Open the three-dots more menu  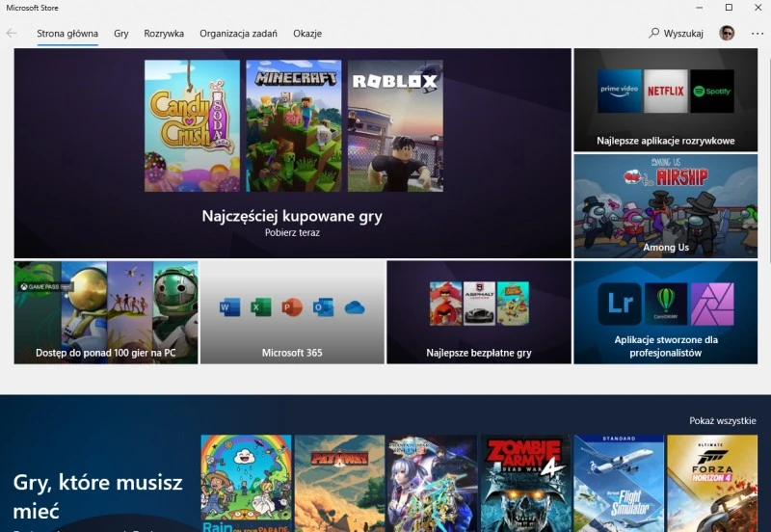(x=758, y=34)
